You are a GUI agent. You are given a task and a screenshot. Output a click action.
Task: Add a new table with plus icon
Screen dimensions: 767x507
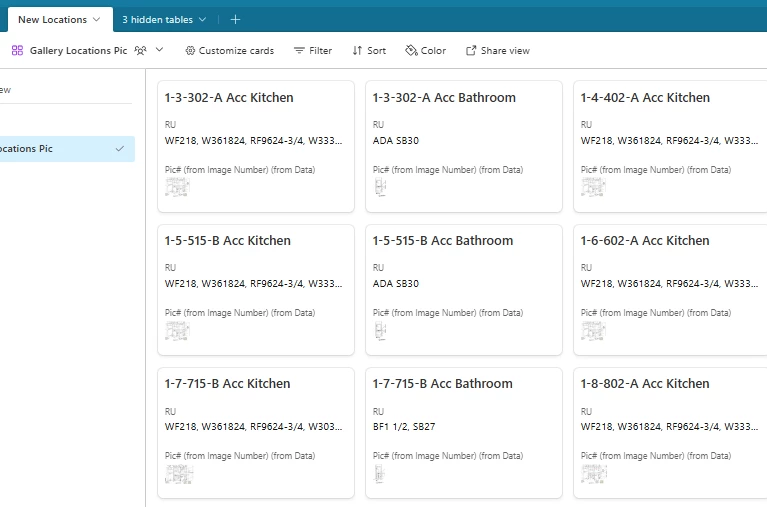pos(235,20)
